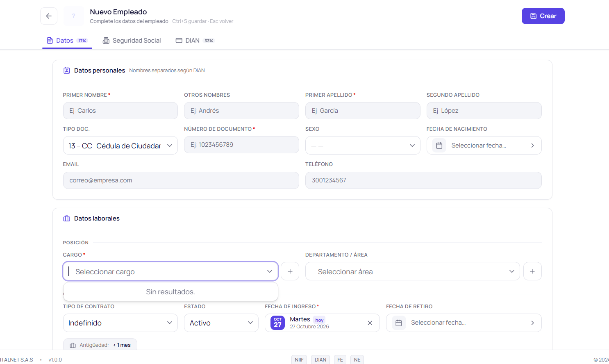609x364 pixels.
Task: Open the Seleccionar cargo combo box
Action: pos(170,271)
